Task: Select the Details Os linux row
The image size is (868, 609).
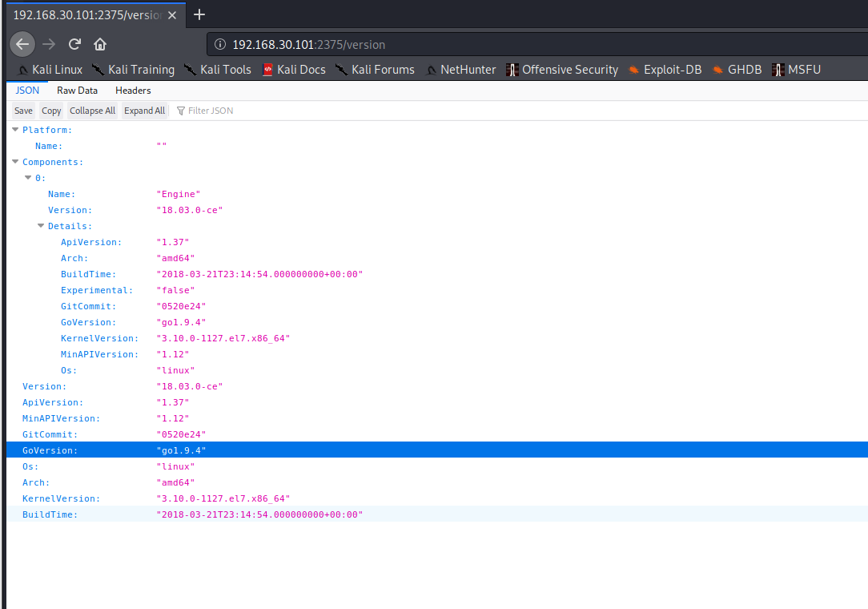Action: [437, 370]
